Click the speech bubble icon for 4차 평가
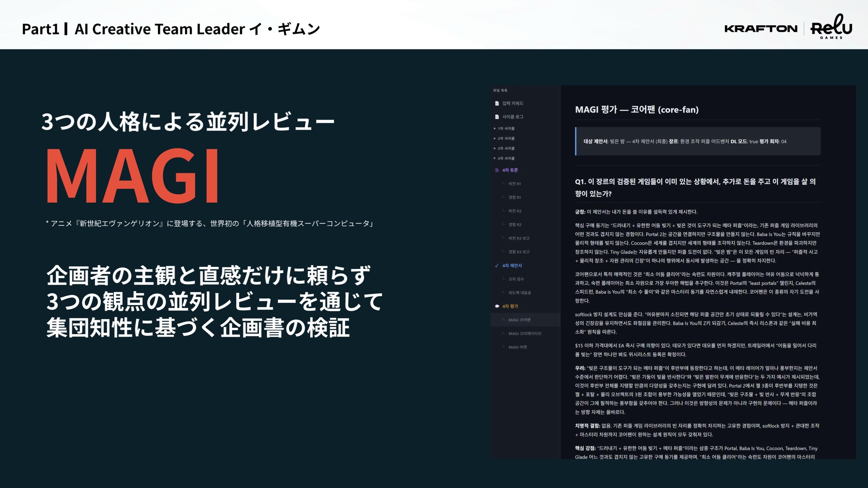This screenshot has width=868, height=488. click(x=497, y=306)
